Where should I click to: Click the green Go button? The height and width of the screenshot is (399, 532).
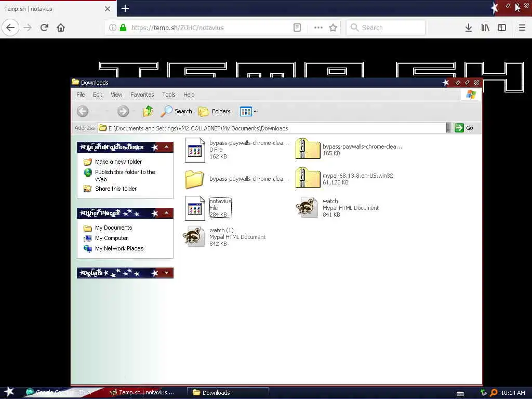pyautogui.click(x=464, y=128)
